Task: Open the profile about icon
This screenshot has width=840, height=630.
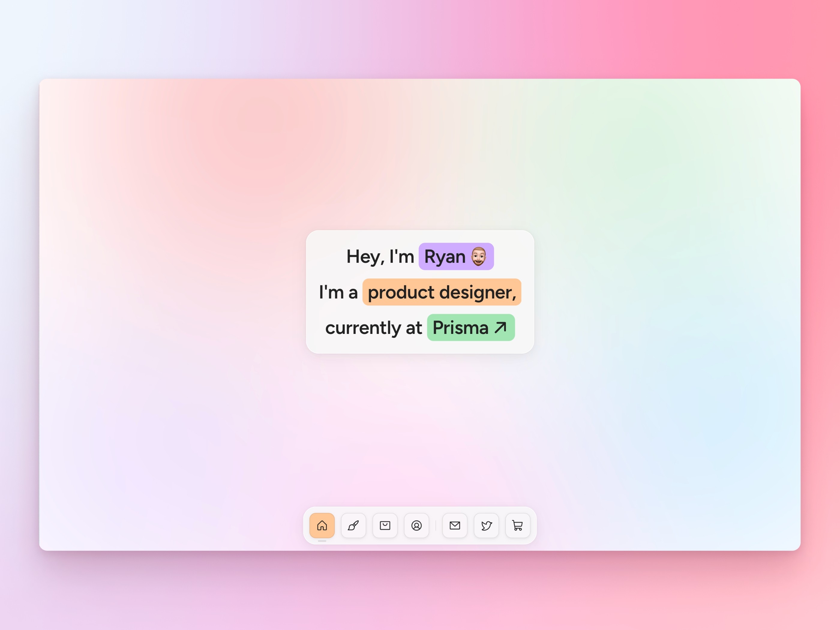Action: 417,526
